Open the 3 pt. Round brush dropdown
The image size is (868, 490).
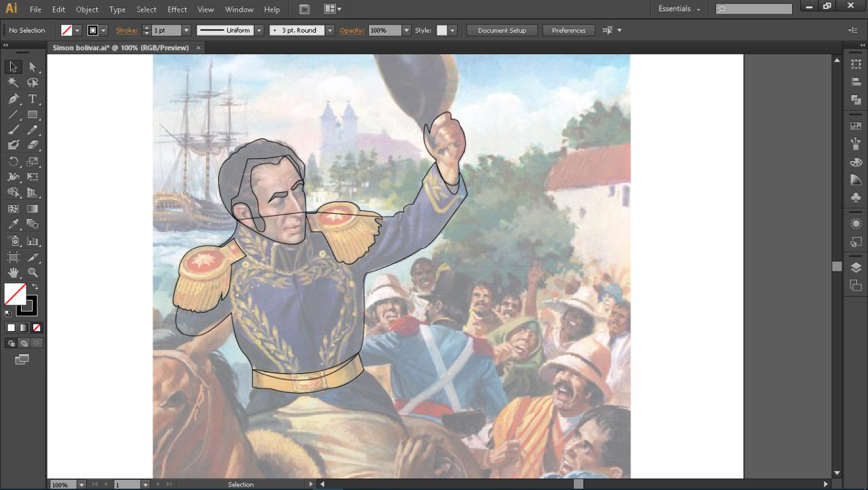point(330,31)
